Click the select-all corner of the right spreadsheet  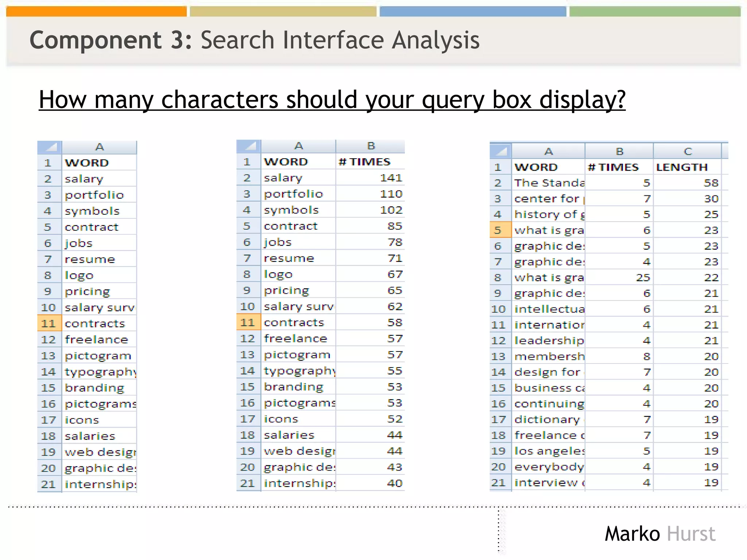click(x=501, y=151)
